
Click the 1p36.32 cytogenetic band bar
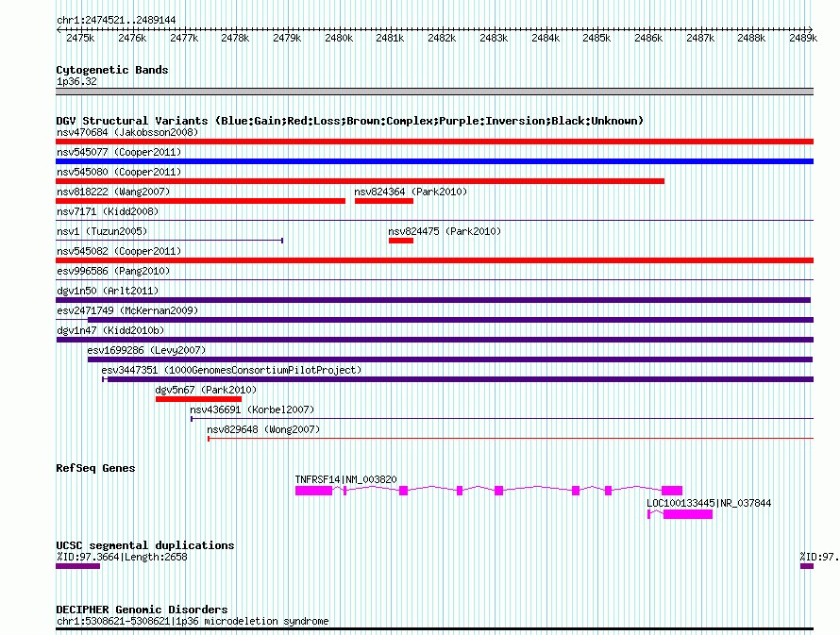tap(434, 92)
